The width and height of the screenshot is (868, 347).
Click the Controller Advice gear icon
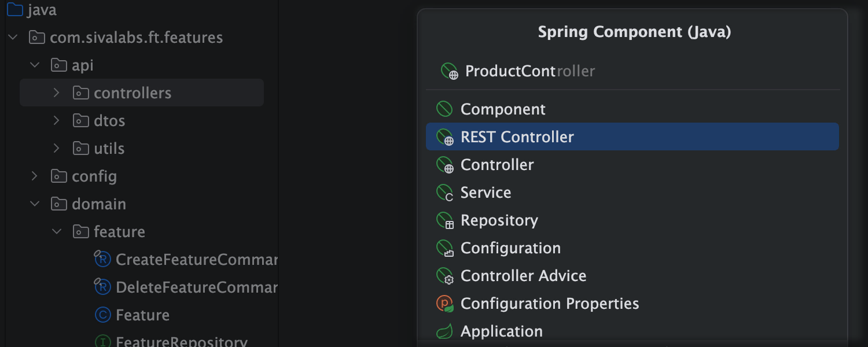443,275
